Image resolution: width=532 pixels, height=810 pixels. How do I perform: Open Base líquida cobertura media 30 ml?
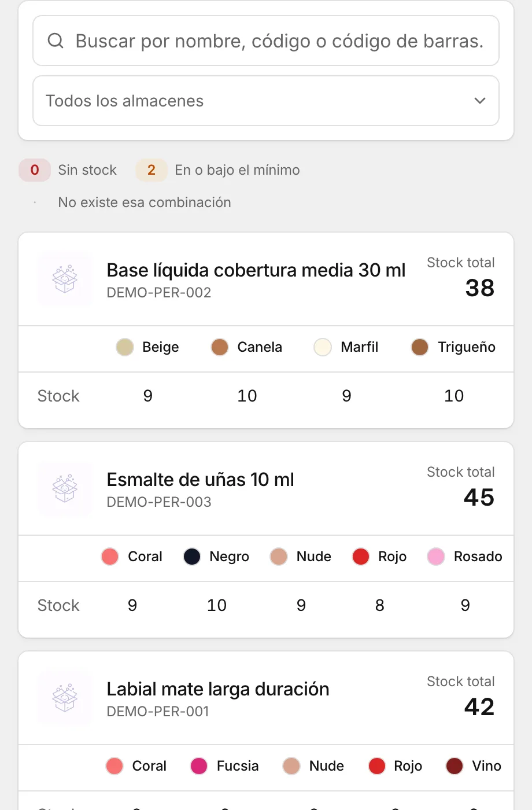tap(256, 270)
